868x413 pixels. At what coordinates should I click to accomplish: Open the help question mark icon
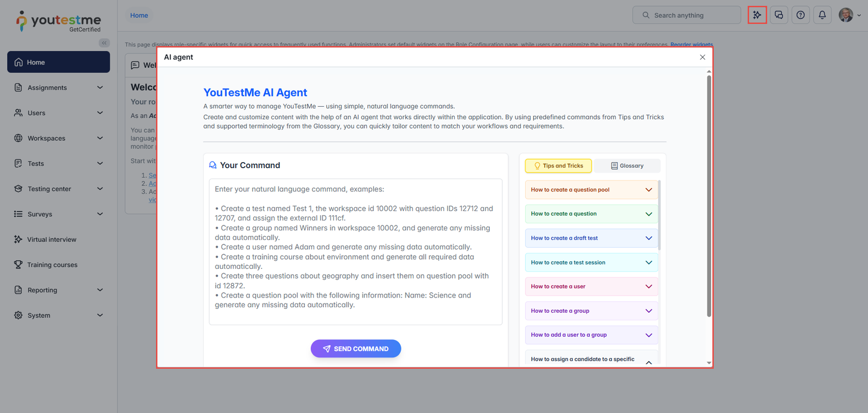click(801, 15)
